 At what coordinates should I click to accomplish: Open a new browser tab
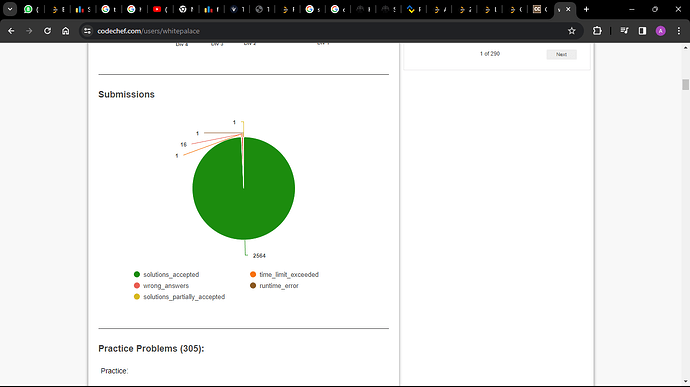pos(586,9)
